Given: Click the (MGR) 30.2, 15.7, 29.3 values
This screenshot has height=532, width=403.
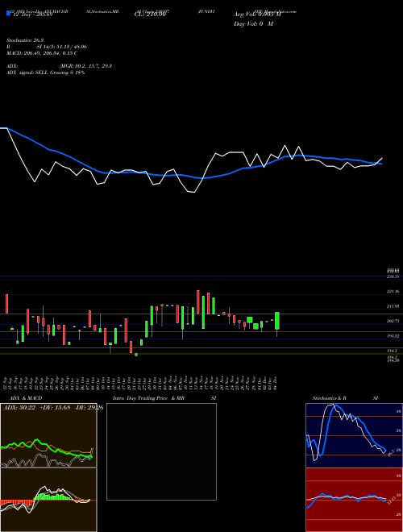Looking at the screenshot, I should pyautogui.click(x=85, y=66).
